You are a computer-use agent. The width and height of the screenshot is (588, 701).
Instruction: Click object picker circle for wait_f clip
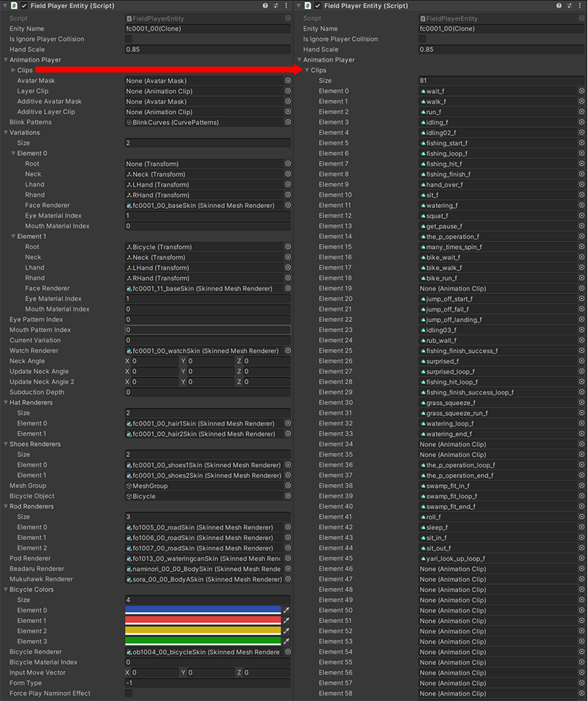[581, 91]
